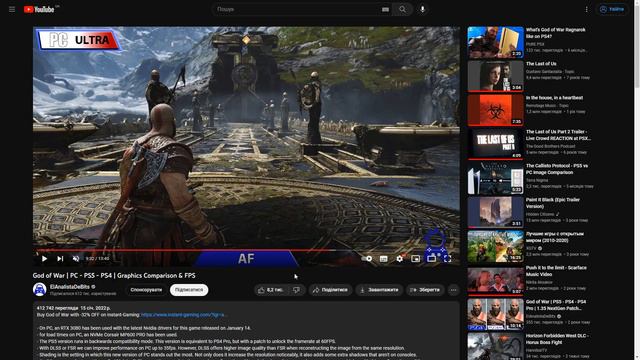Start voice search with the microphone
640x360 pixels.
[422, 9]
